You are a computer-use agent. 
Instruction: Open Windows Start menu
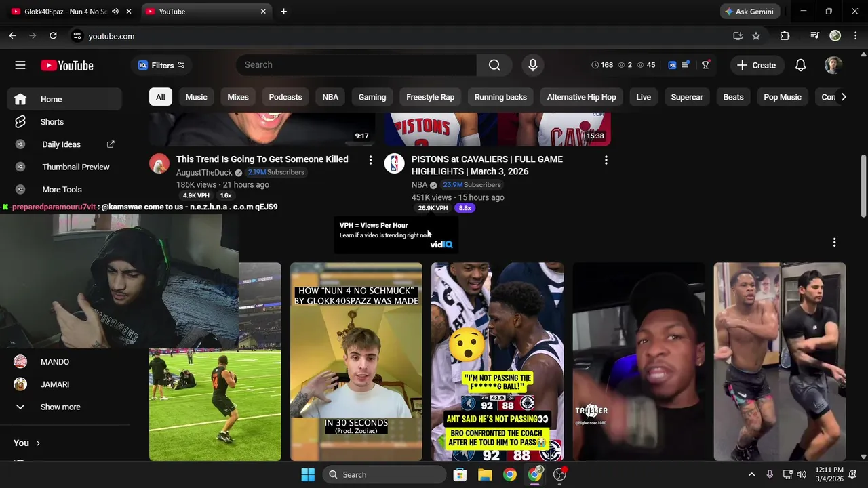308,474
